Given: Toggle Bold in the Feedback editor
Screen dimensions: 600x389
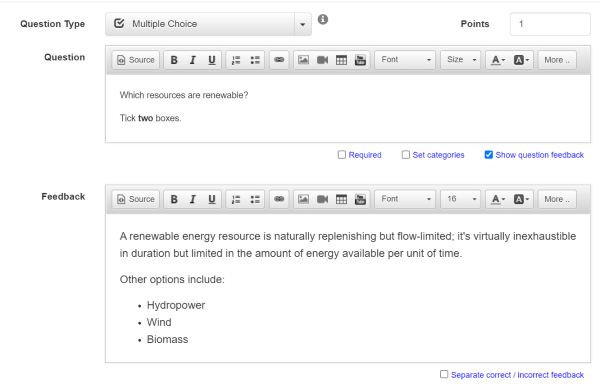Looking at the screenshot, I should click(x=174, y=199).
